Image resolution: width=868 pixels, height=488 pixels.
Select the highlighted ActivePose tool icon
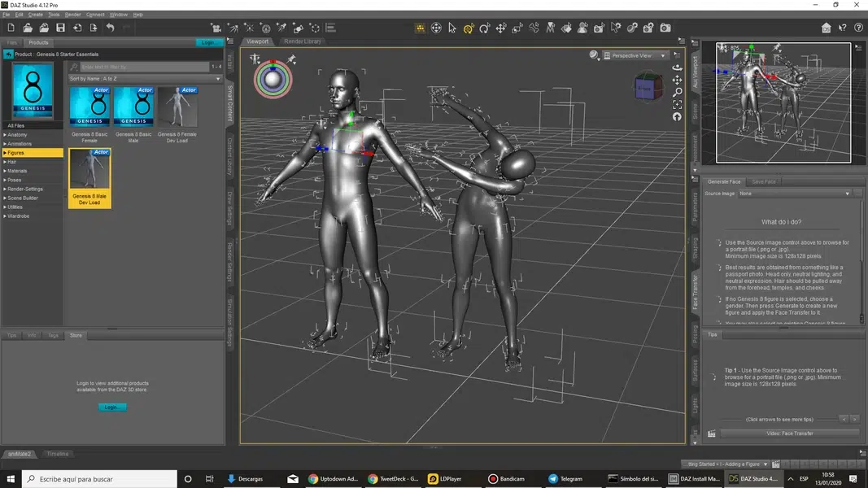[x=469, y=28]
